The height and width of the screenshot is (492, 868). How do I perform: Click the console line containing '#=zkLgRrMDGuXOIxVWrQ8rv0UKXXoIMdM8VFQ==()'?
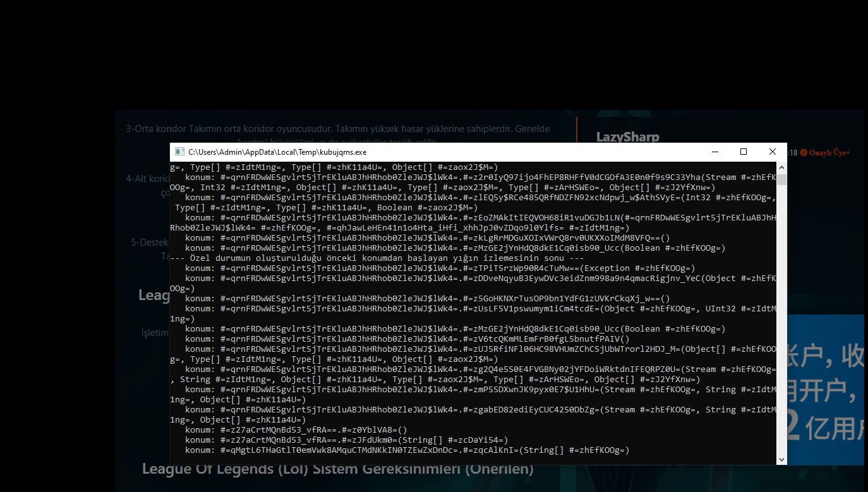(x=427, y=237)
